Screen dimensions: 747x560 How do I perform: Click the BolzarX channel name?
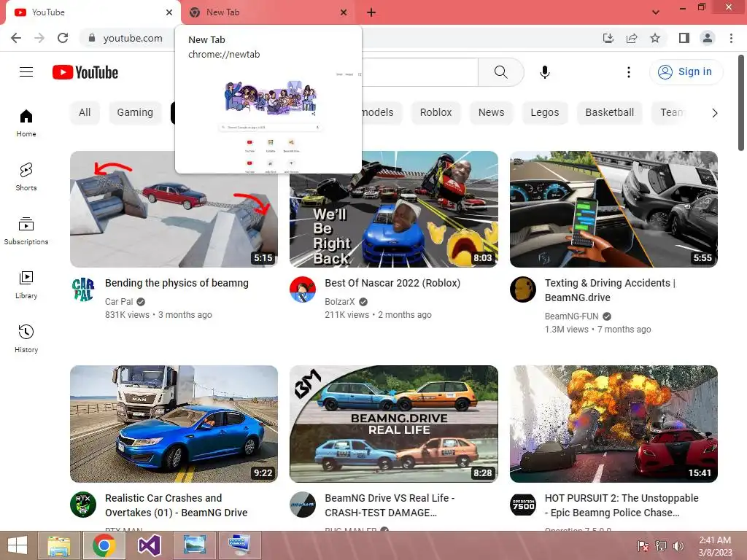[x=340, y=302]
